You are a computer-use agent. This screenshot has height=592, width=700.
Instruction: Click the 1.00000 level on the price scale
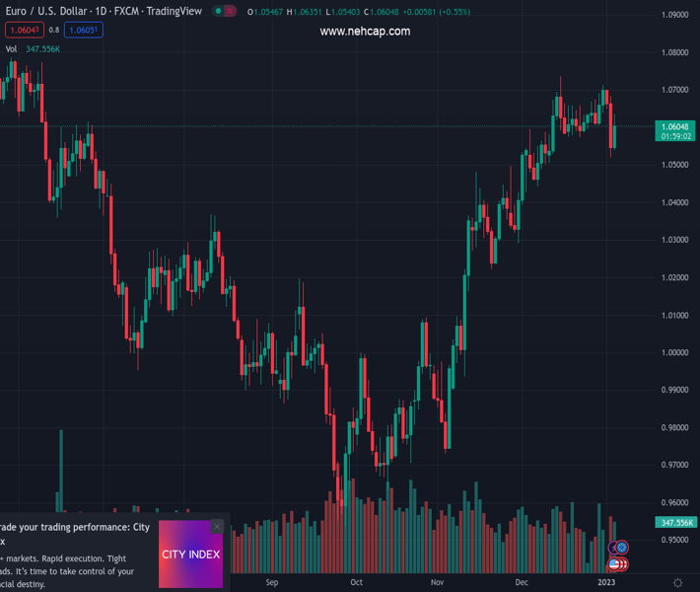coord(675,352)
